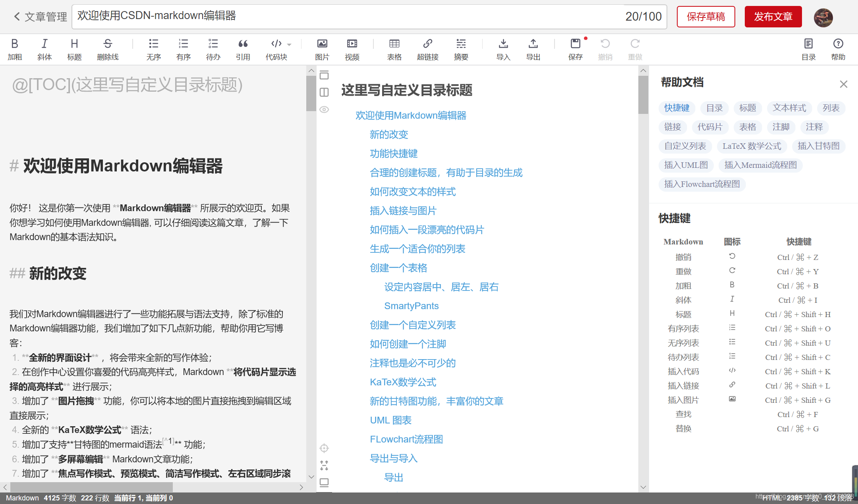
Task: Select the 目录 help tab
Action: (x=714, y=108)
